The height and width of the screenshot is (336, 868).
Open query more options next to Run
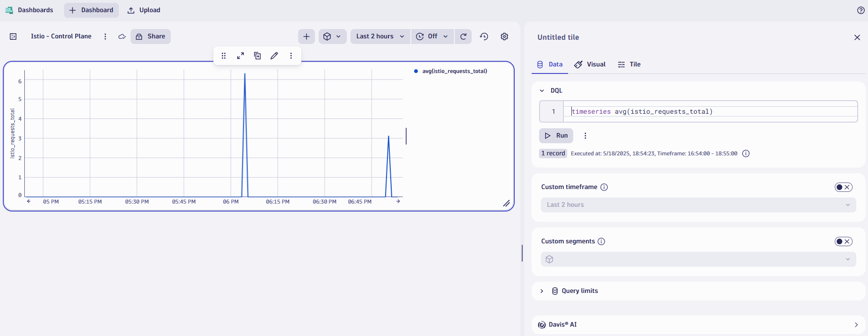(585, 136)
